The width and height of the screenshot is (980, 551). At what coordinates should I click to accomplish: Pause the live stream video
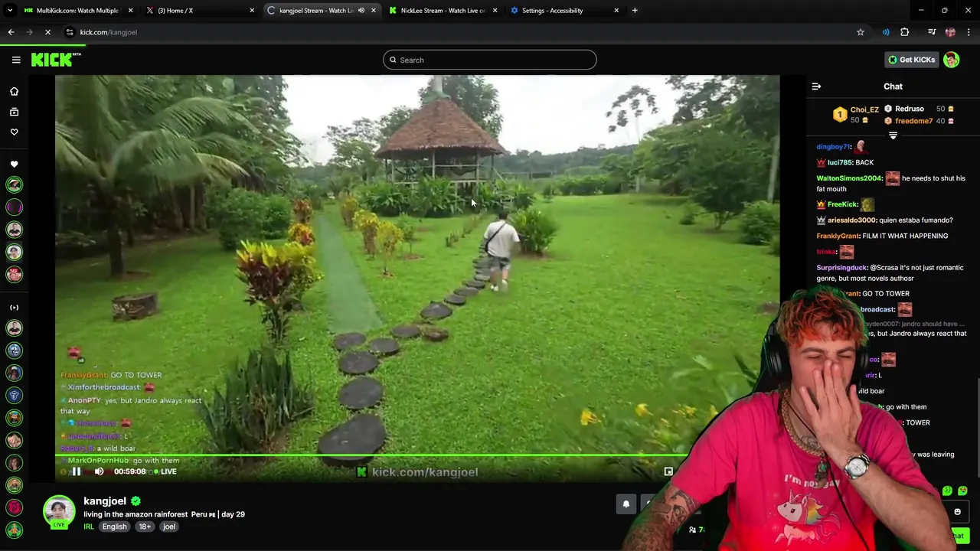(x=77, y=471)
